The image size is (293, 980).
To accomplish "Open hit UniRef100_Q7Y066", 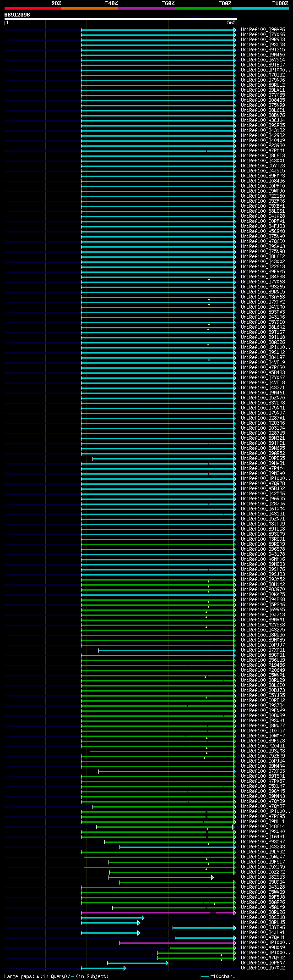I will point(263,34).
